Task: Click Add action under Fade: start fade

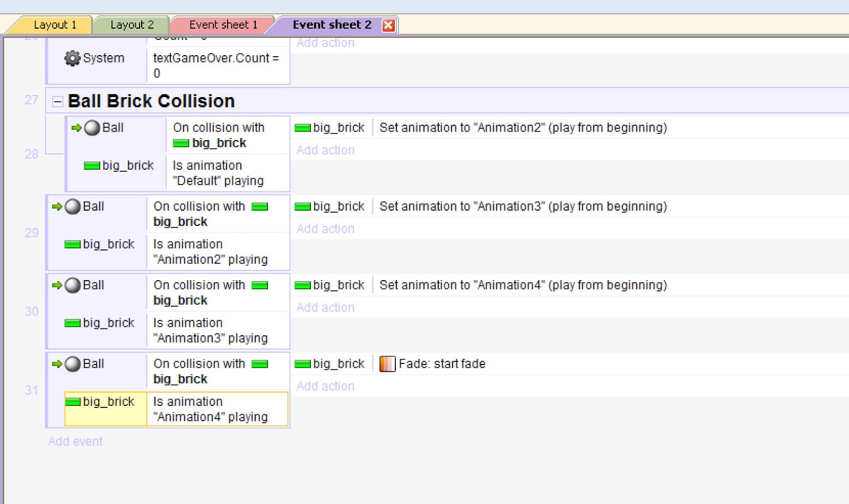Action: pos(325,386)
